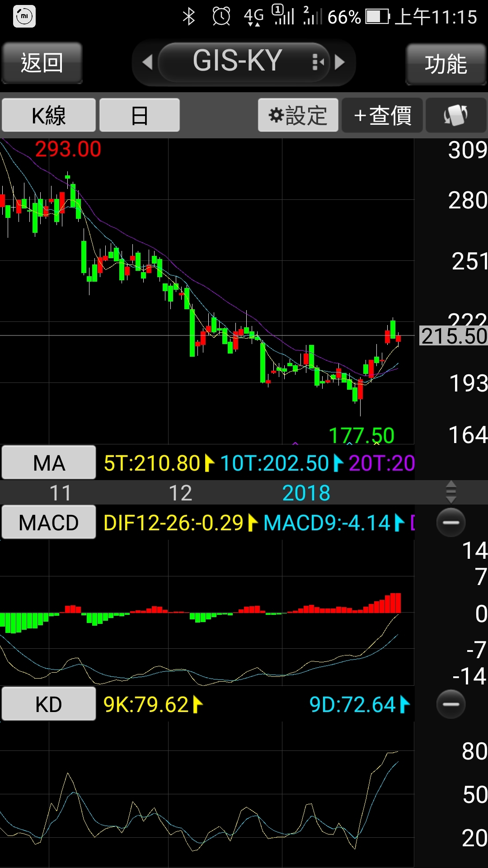Open the KD indicator selector
The image size is (488, 868).
[49, 704]
